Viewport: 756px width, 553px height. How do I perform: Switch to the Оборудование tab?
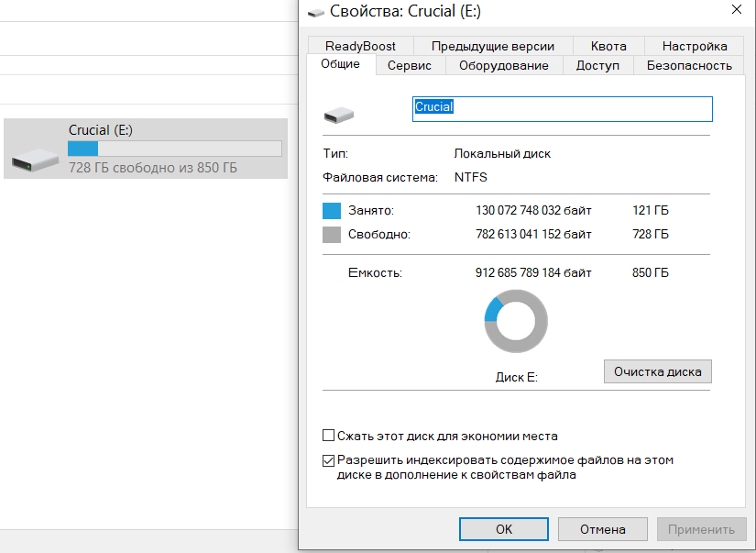click(x=503, y=66)
